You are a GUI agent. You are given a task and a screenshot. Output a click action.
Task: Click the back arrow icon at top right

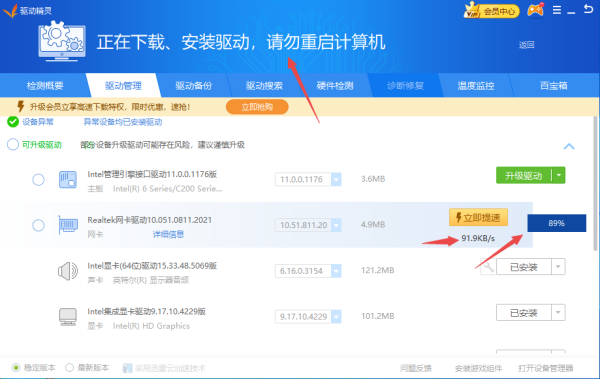click(588, 9)
